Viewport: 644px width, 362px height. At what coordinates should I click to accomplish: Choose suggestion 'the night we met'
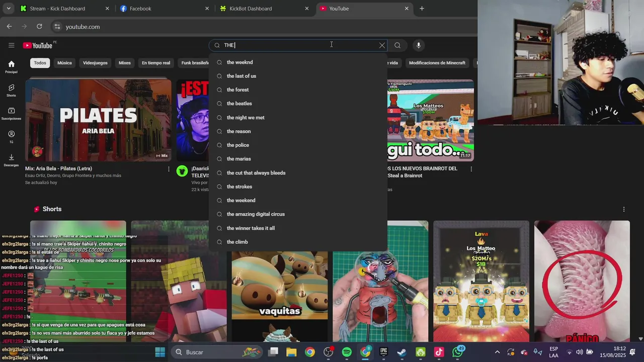(x=298, y=118)
